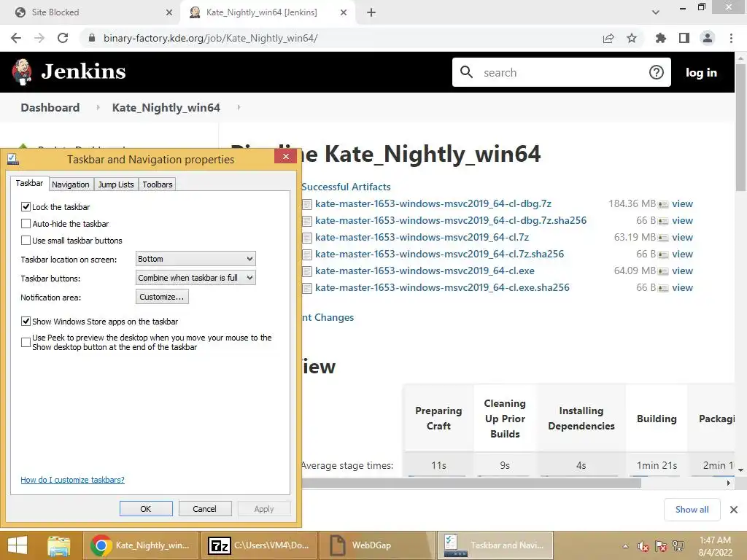Open a new browser tab with plus icon
747x560 pixels.
click(x=371, y=12)
